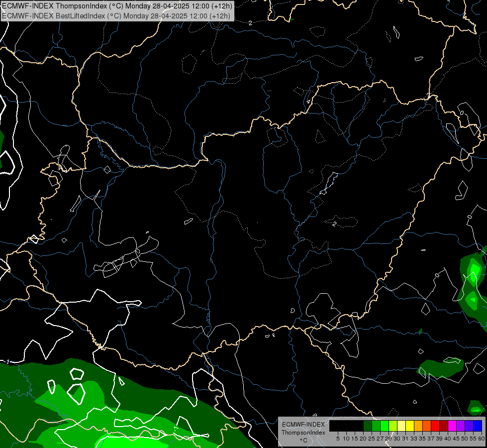487x448 pixels.
Task: Click legend tick value 20
Action: click(x=363, y=439)
